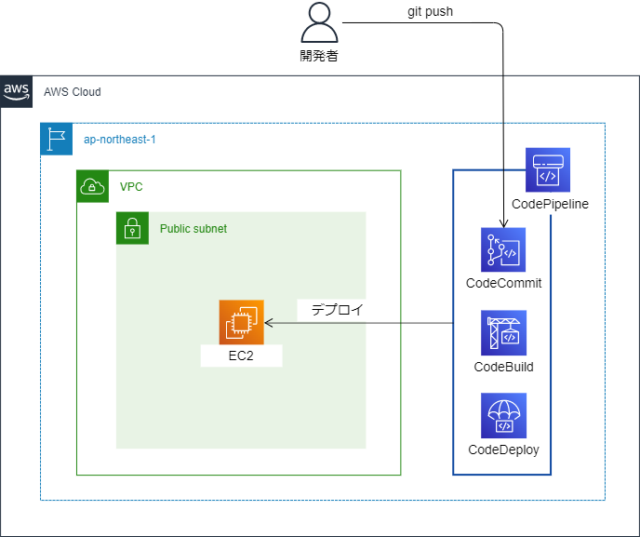
Task: Select the Public subnet text label
Action: [x=193, y=229]
